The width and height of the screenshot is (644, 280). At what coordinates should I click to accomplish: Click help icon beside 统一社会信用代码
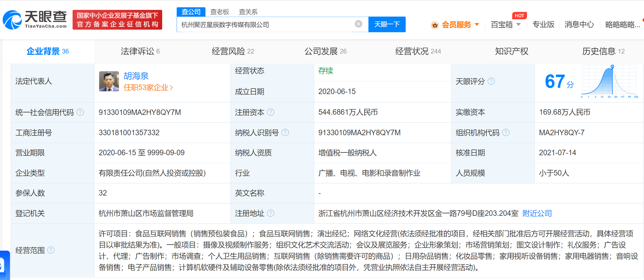tap(80, 112)
